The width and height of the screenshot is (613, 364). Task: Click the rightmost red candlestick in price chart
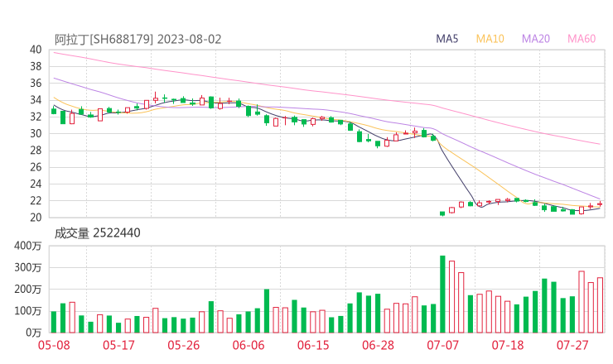coord(600,204)
